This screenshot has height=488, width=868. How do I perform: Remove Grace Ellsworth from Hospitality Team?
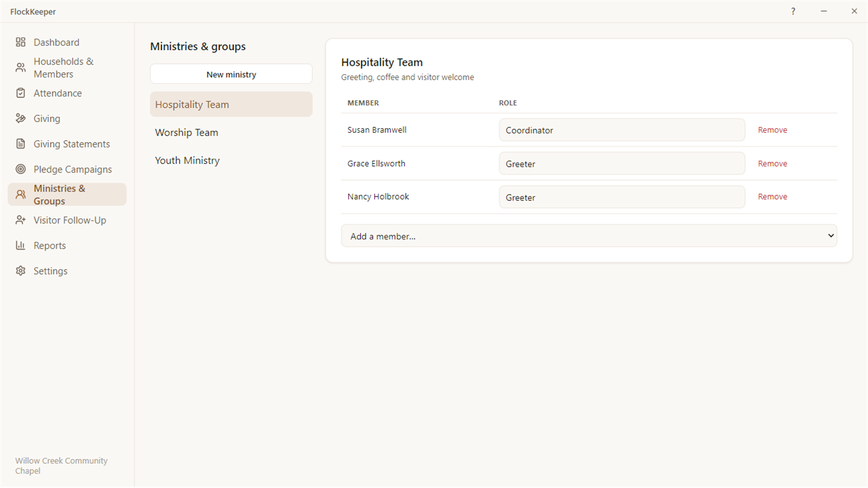(772, 164)
